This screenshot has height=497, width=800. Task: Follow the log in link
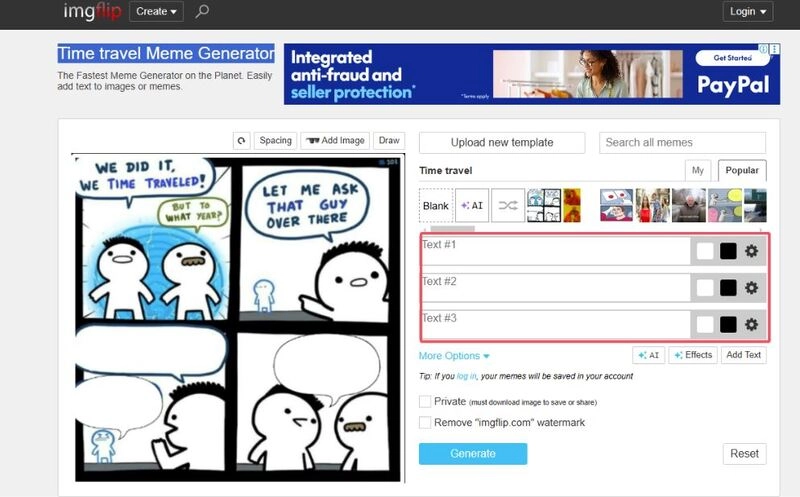pos(466,376)
